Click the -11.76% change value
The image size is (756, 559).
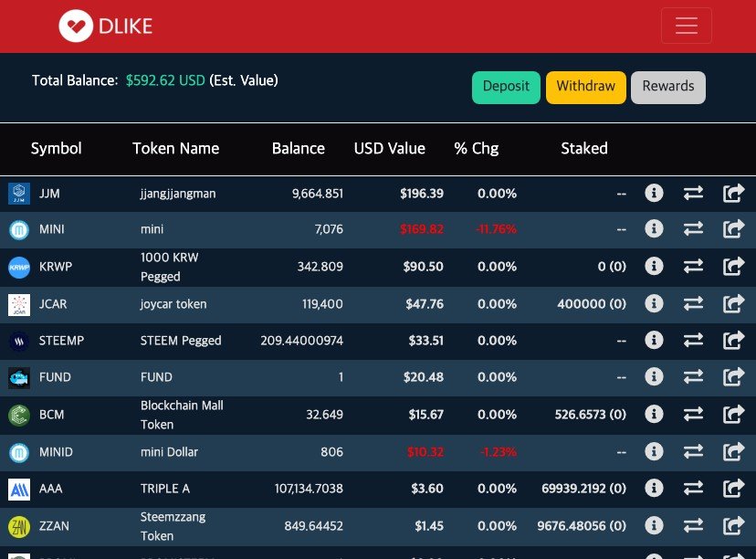coord(496,229)
